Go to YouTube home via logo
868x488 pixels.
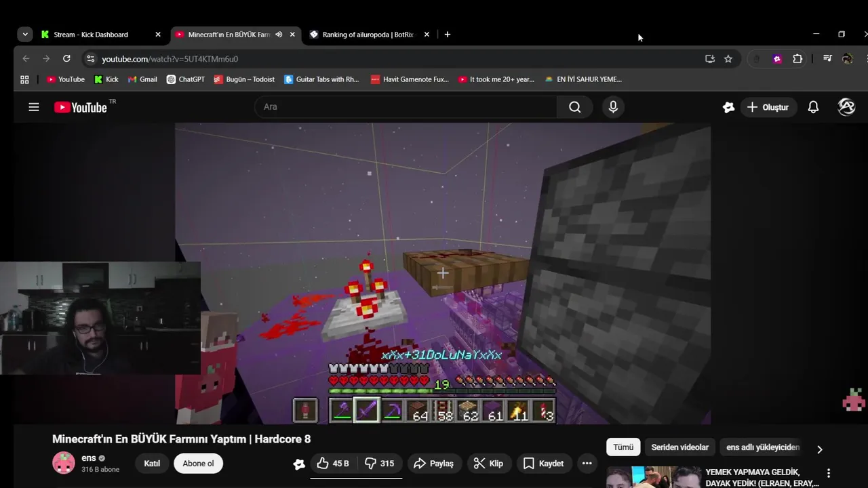pyautogui.click(x=81, y=107)
